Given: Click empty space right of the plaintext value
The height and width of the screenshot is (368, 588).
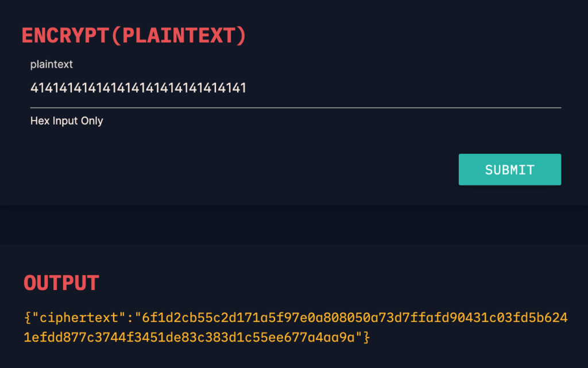Looking at the screenshot, I should click(x=404, y=88).
